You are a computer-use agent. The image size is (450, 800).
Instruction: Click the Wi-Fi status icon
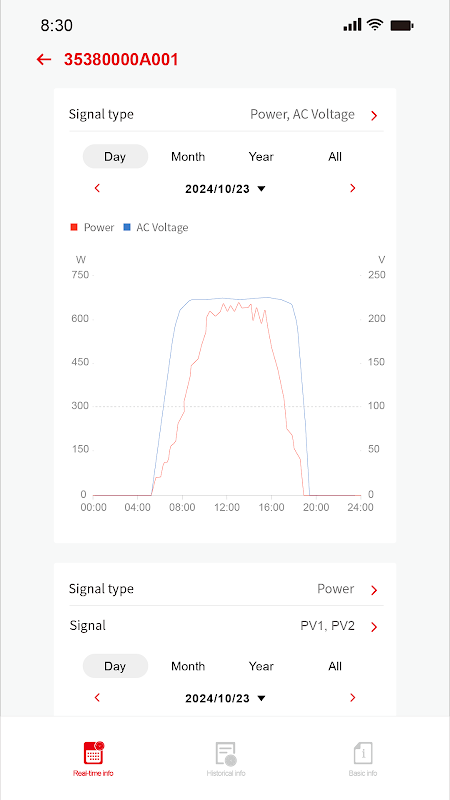tap(376, 24)
